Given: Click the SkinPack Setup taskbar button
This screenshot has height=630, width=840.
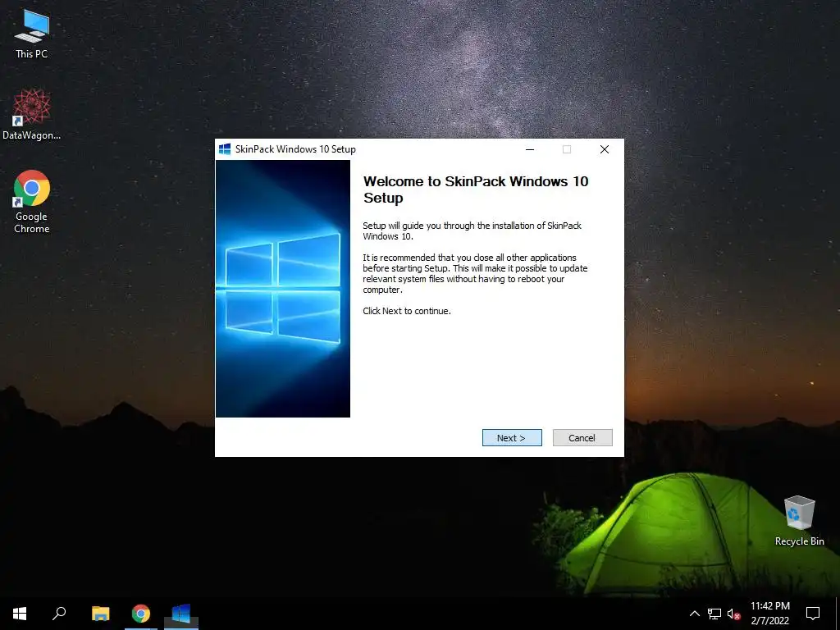Looking at the screenshot, I should [x=181, y=614].
